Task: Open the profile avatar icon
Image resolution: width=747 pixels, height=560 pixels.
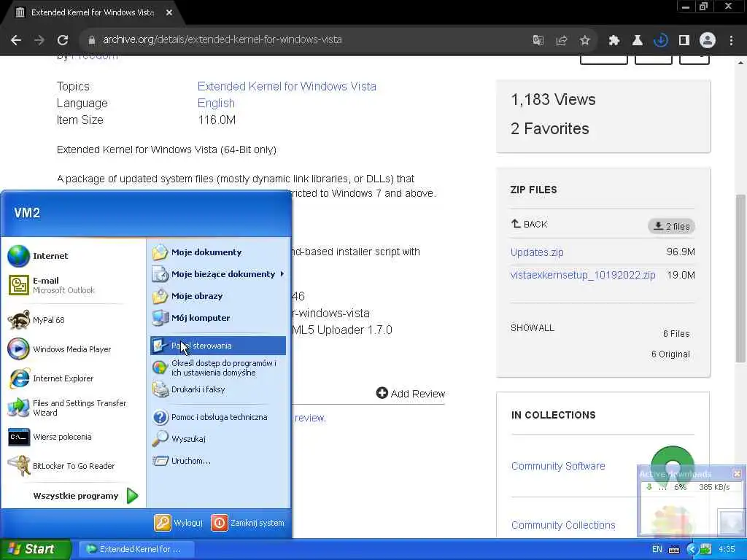Action: [708, 40]
